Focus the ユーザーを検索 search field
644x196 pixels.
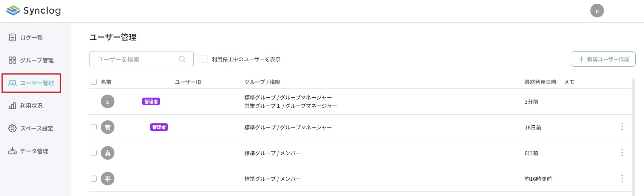136,59
